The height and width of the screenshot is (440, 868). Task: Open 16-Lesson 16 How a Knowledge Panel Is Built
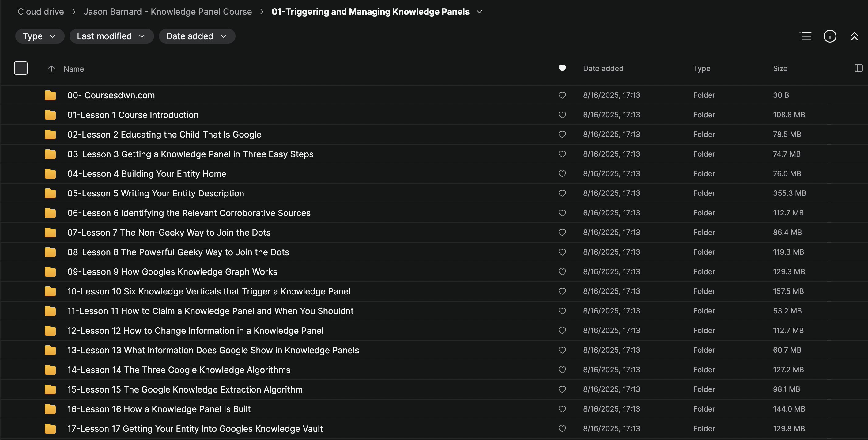[x=159, y=409]
